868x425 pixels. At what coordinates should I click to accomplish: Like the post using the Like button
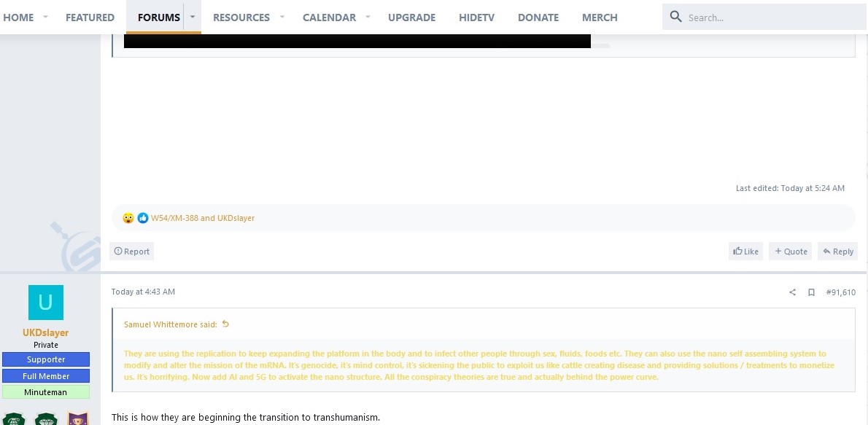(x=745, y=252)
